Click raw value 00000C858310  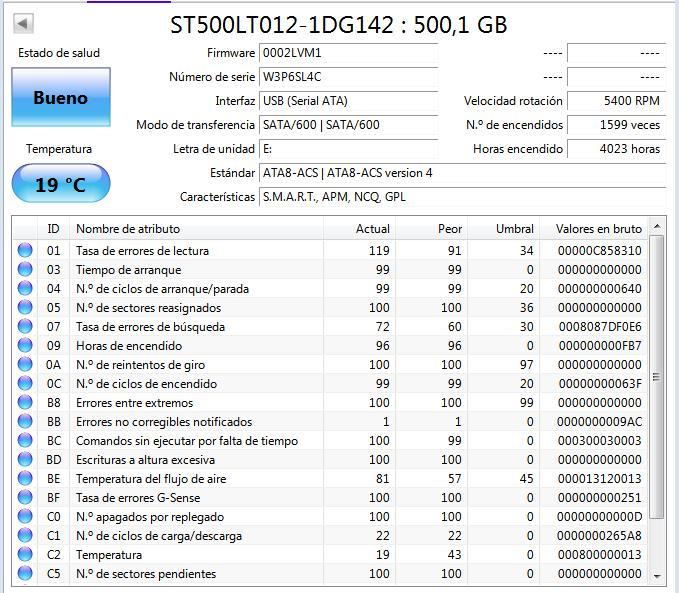pos(599,250)
